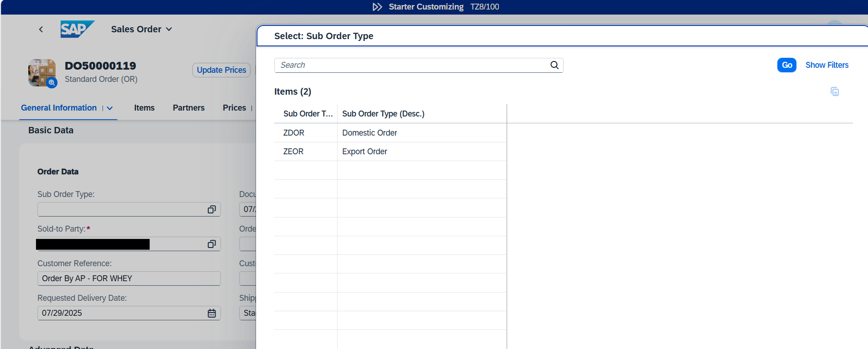Viewport: 868px width, 349px height.
Task: Click the Go button
Action: click(787, 65)
